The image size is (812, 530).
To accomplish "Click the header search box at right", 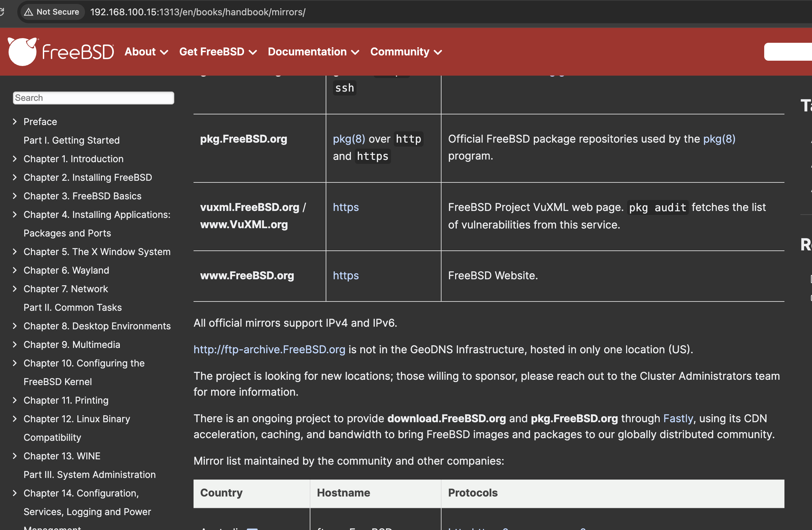I will [788, 52].
